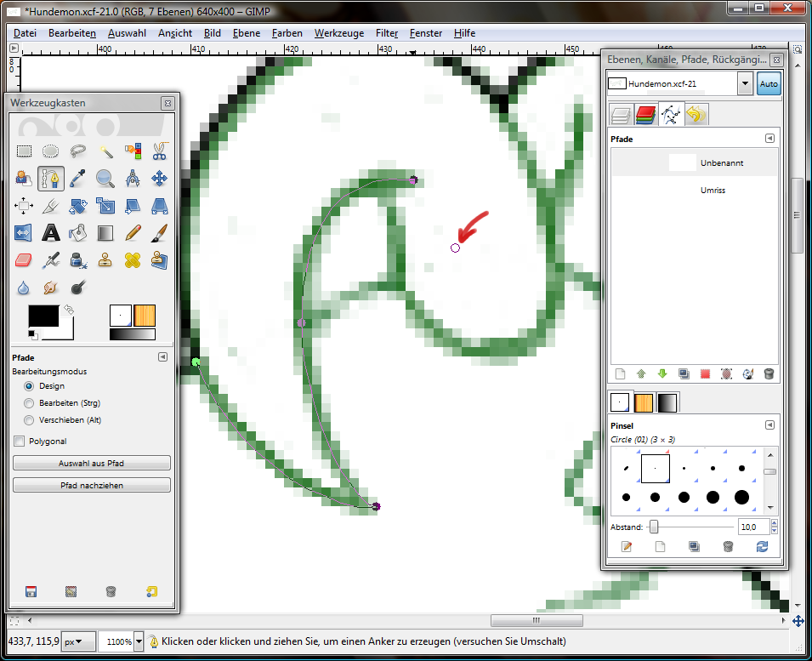Click the Pfad nachziehen button
Screen dimensions: 812x661
[92, 486]
